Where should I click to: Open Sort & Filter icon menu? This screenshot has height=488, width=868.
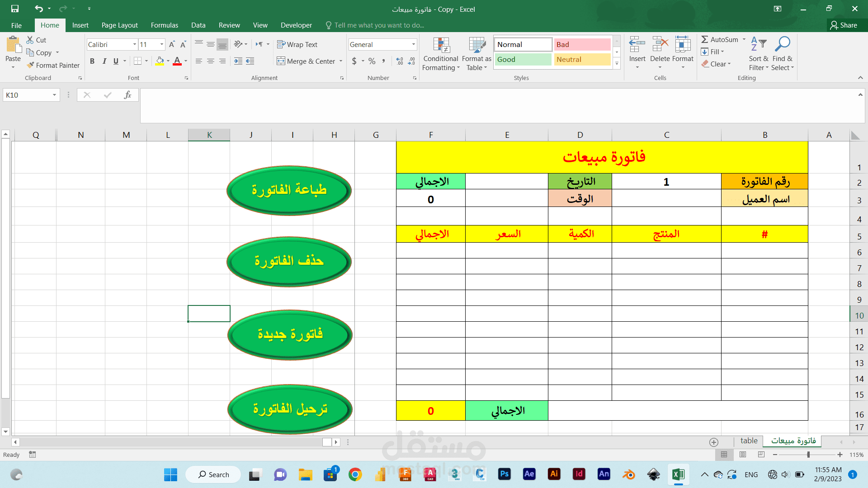pos(758,44)
